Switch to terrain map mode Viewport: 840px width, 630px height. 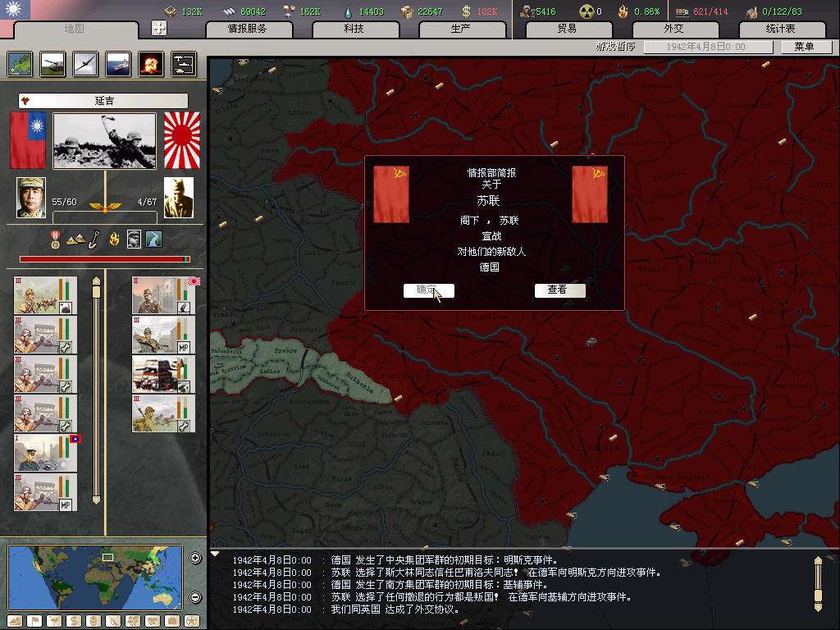pos(15,621)
